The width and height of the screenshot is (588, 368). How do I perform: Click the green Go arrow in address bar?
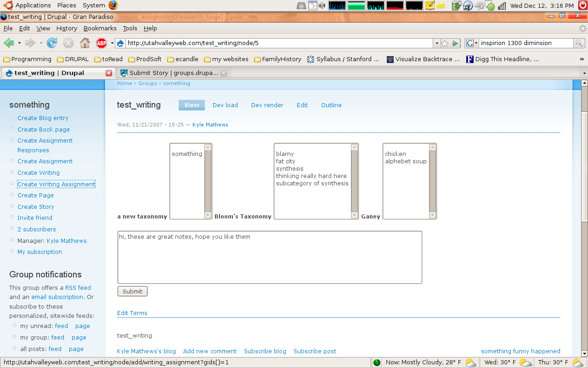[x=455, y=43]
